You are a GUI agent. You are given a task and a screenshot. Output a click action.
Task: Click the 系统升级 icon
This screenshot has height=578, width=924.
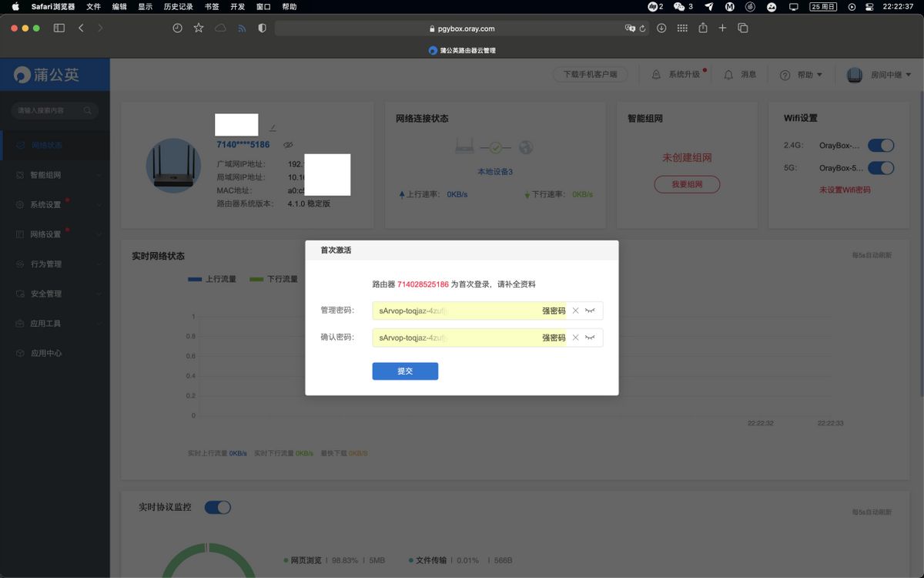pos(656,75)
